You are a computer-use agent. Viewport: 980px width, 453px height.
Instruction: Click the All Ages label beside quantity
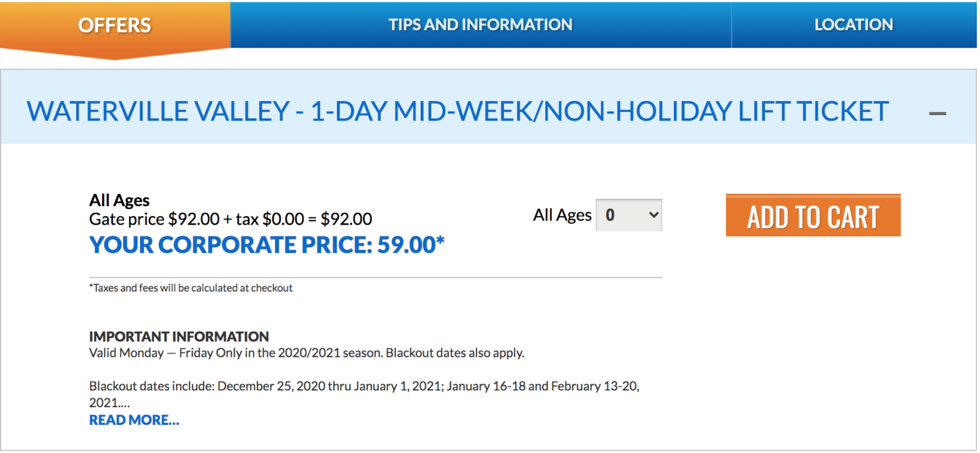(x=562, y=215)
